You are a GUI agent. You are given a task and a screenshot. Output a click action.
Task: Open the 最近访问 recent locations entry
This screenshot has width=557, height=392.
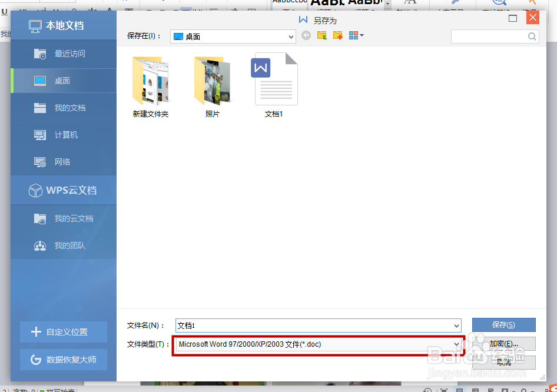(x=64, y=54)
